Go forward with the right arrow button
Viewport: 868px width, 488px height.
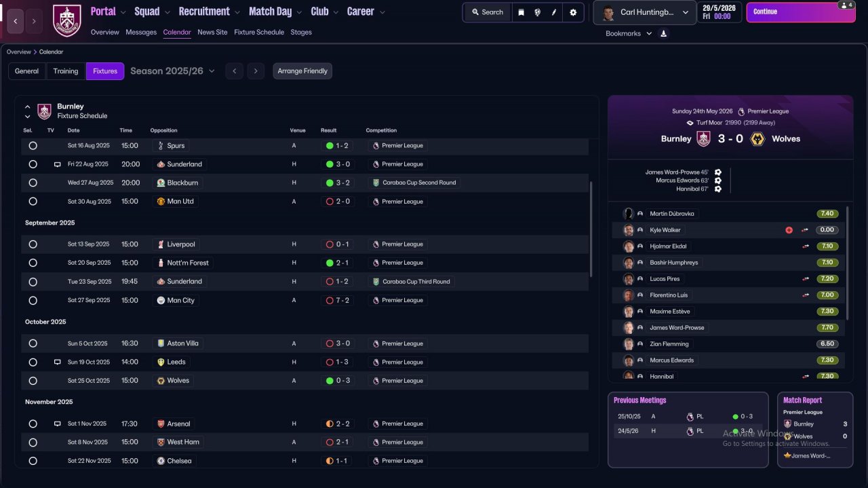point(35,21)
